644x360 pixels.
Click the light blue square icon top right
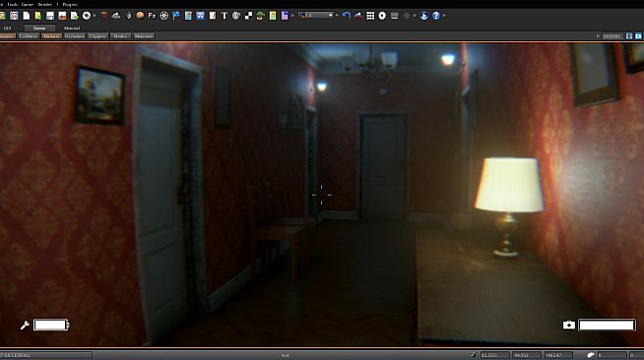click(x=638, y=36)
